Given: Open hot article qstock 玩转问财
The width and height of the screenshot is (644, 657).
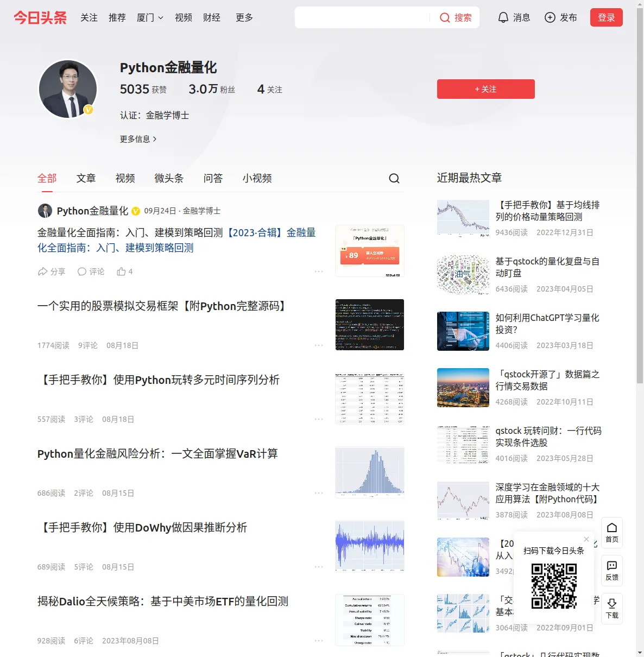Looking at the screenshot, I should [x=549, y=437].
